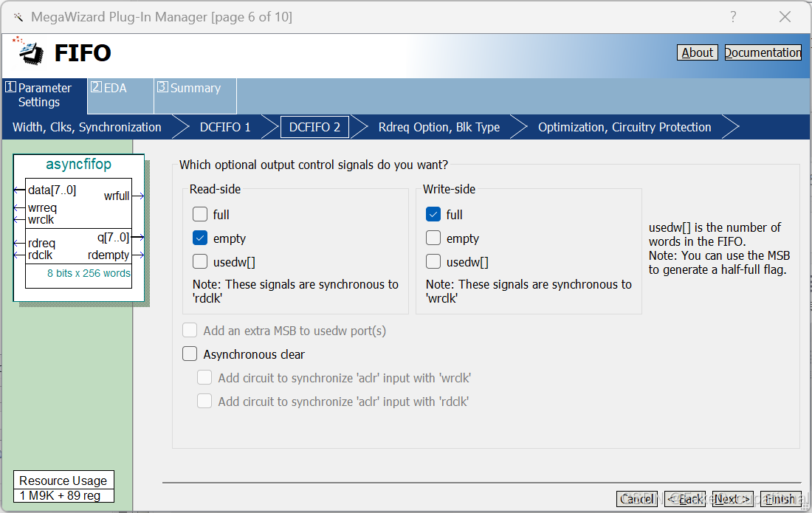Check synchronize 'aclr' with 'wrclk' option
This screenshot has height=513, width=812.
(x=204, y=378)
